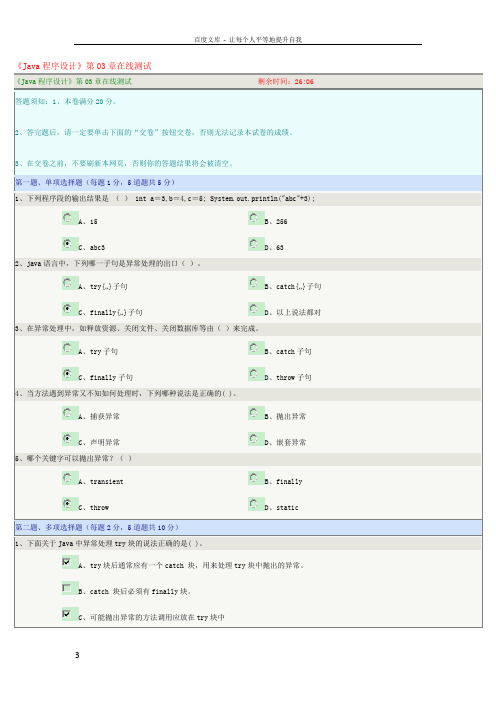
Task: Click the instruction line about 单击"交卷"按钮交卷
Action: tap(154, 133)
